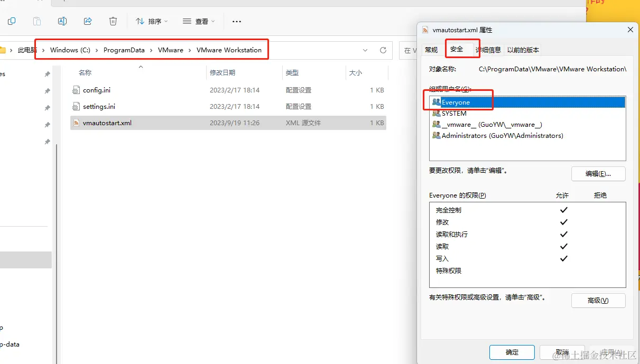
Task: Sort files by 名称 column header
Action: pos(85,73)
